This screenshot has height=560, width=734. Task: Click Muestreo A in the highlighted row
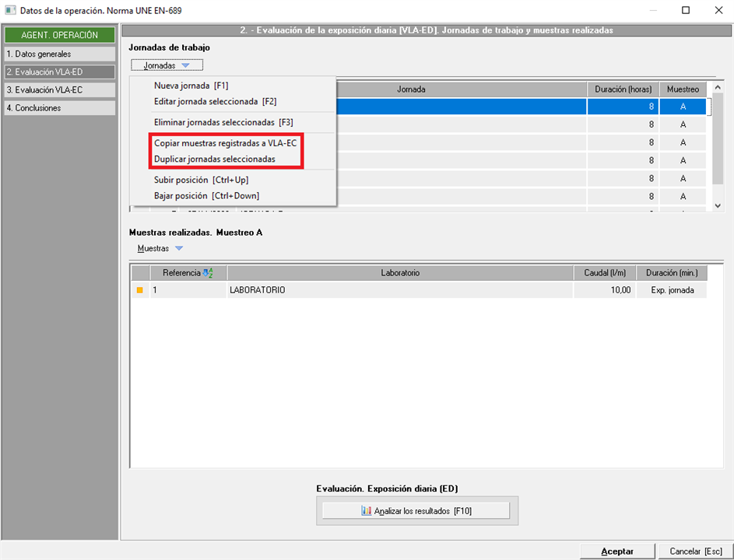pyautogui.click(x=683, y=107)
